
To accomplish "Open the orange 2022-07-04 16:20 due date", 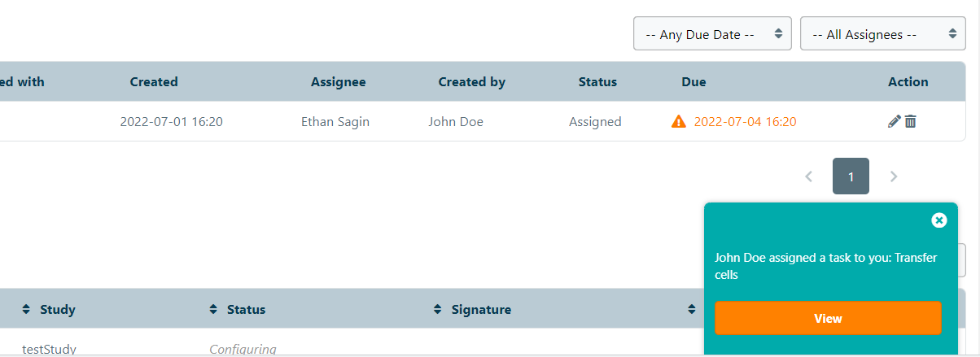I will click(x=745, y=122).
